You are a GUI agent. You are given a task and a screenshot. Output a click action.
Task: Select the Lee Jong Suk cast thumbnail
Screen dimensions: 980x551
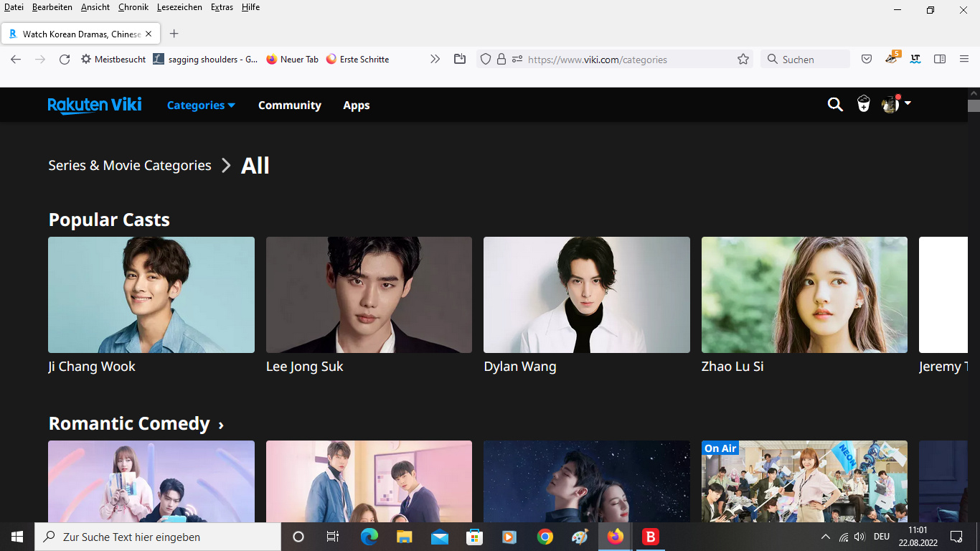[x=369, y=295]
